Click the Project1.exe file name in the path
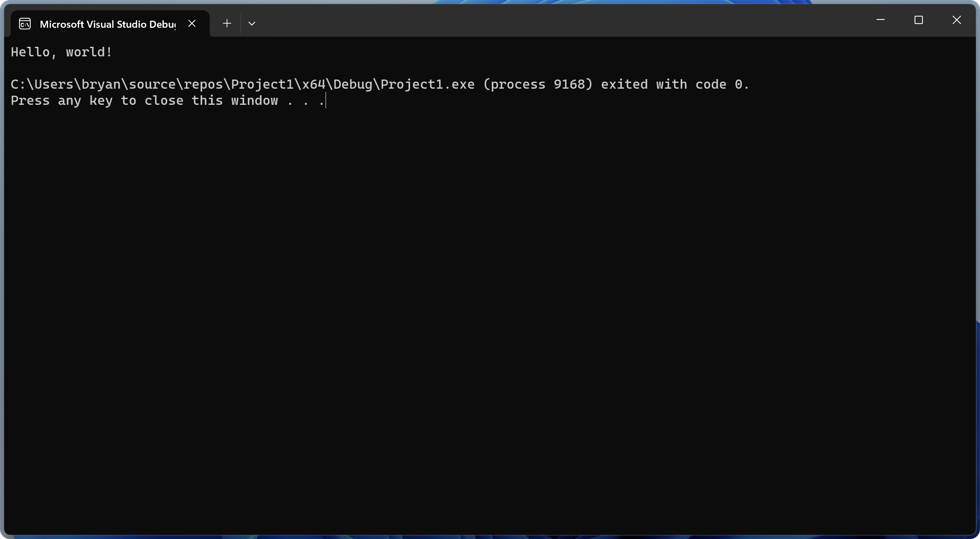Image resolution: width=980 pixels, height=539 pixels. 427,85
